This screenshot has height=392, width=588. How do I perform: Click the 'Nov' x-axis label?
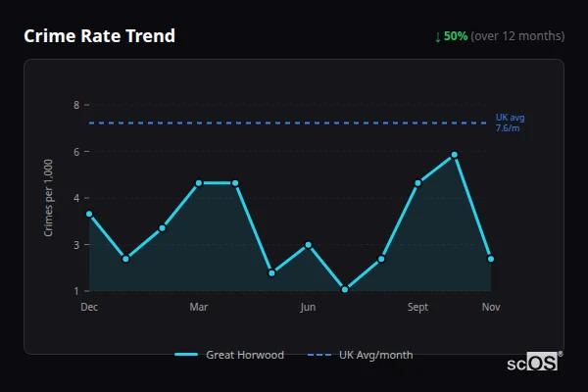click(x=491, y=307)
